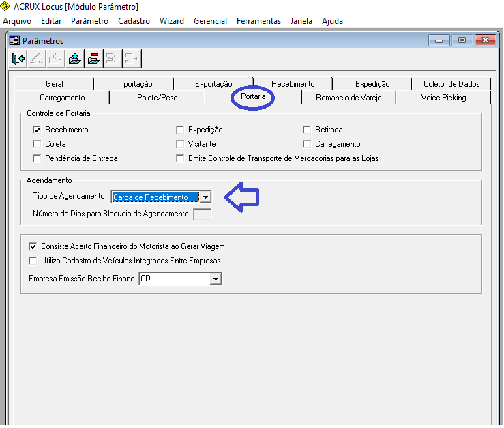Select the Portaria tab

tap(253, 96)
